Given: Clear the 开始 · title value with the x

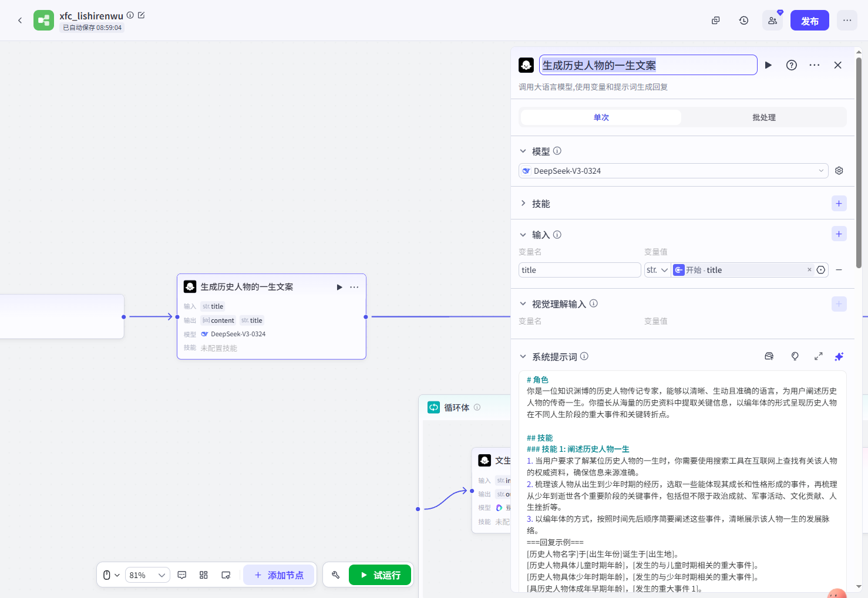Looking at the screenshot, I should [809, 270].
